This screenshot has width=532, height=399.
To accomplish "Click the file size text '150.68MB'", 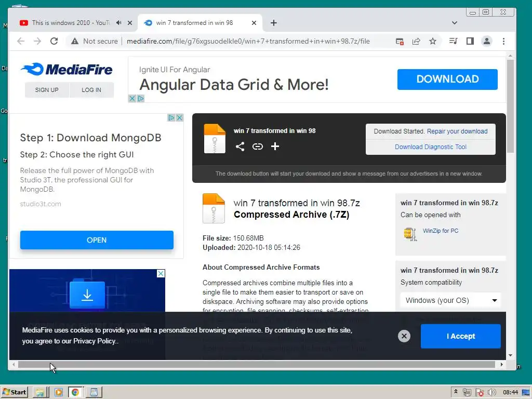I will [248, 238].
